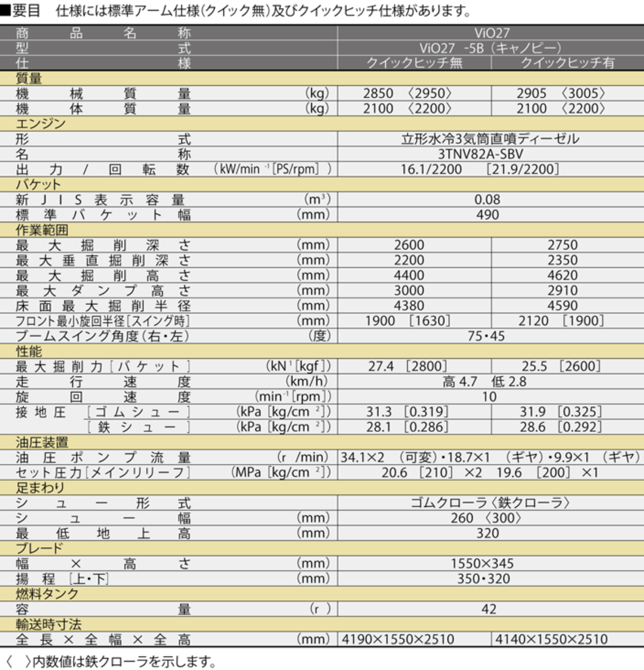This screenshot has width=644, height=670.
Task: Click the standard bucket width value 490
Action: (487, 215)
